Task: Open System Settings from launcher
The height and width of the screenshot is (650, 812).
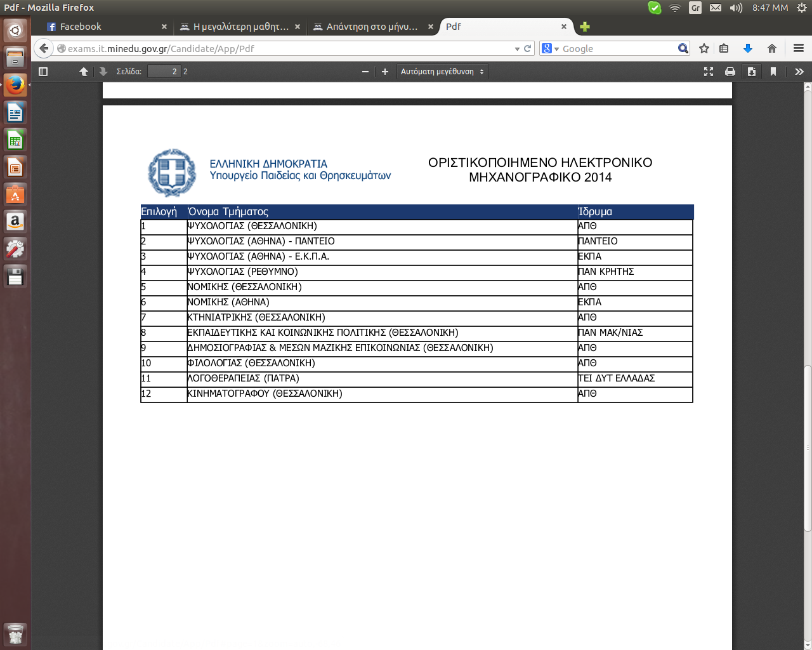Action: point(15,249)
